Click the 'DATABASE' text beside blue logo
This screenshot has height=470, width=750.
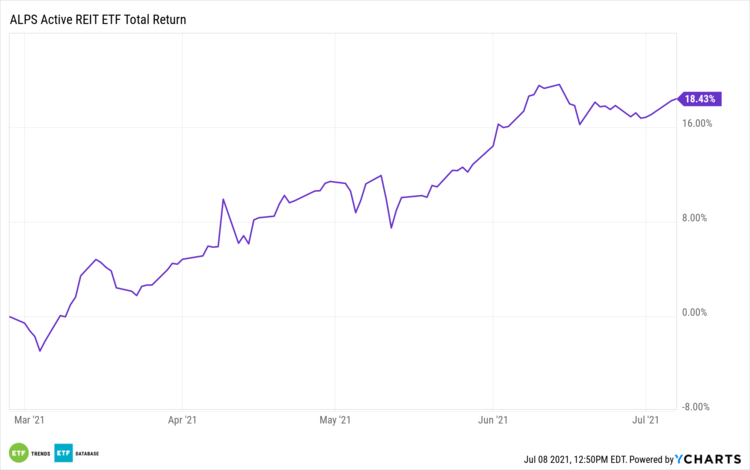click(x=86, y=451)
